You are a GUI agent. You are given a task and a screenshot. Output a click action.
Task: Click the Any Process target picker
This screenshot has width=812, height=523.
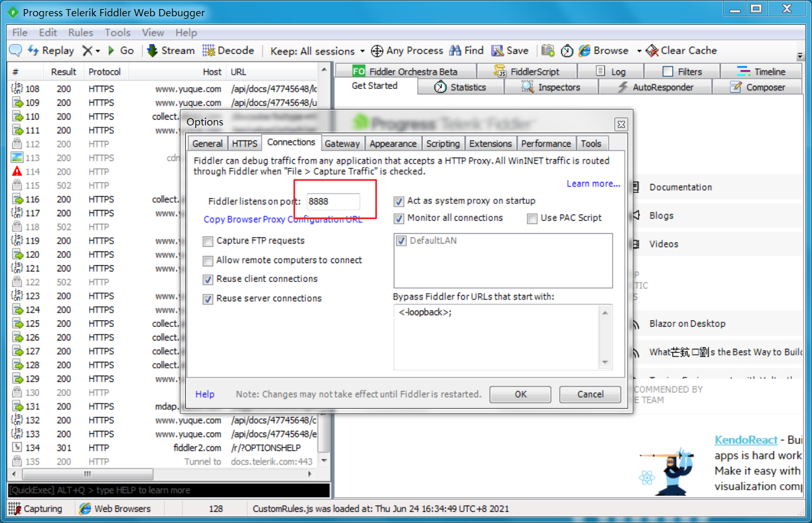(407, 50)
